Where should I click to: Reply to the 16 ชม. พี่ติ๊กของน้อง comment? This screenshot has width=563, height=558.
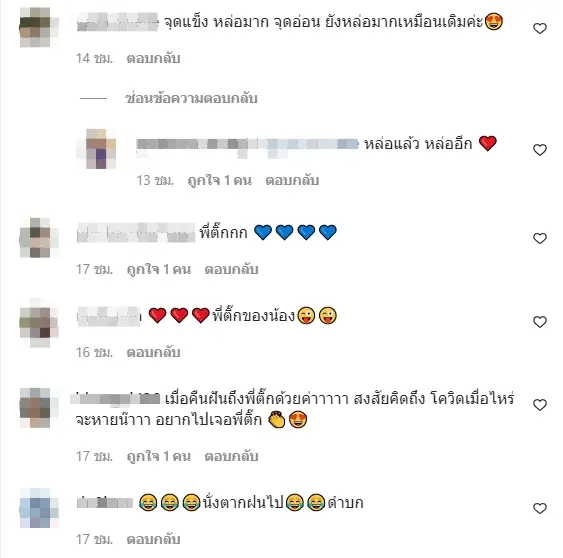tap(153, 352)
